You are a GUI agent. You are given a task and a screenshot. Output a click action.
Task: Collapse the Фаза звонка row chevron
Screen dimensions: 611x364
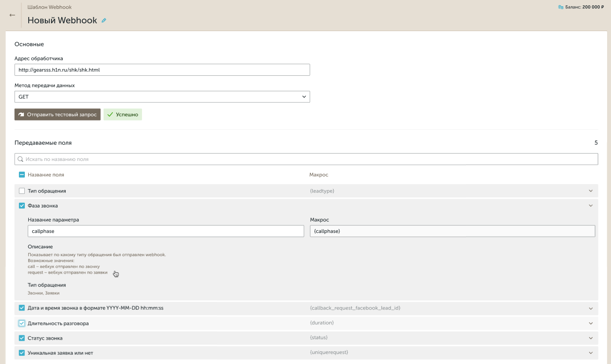pos(591,206)
